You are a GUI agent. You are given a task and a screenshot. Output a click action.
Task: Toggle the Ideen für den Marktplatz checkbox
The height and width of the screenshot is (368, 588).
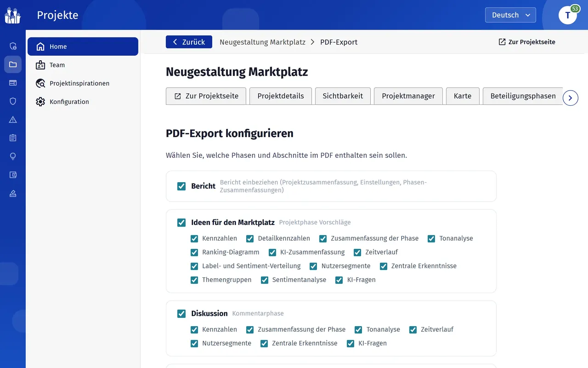pos(181,223)
